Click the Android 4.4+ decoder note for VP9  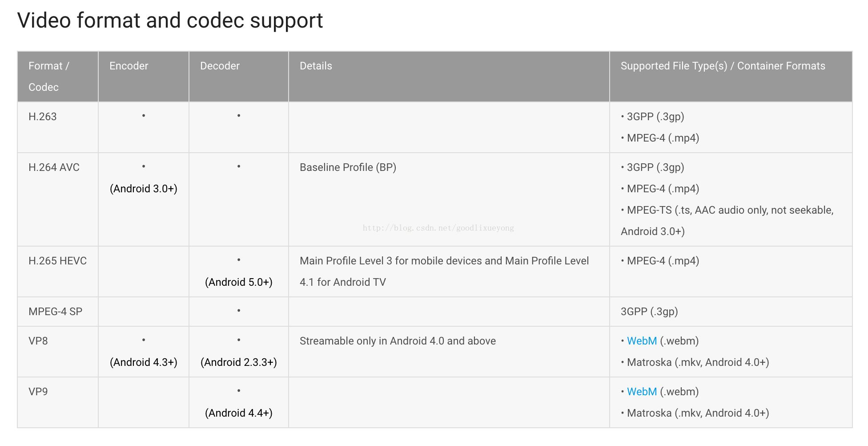click(239, 413)
